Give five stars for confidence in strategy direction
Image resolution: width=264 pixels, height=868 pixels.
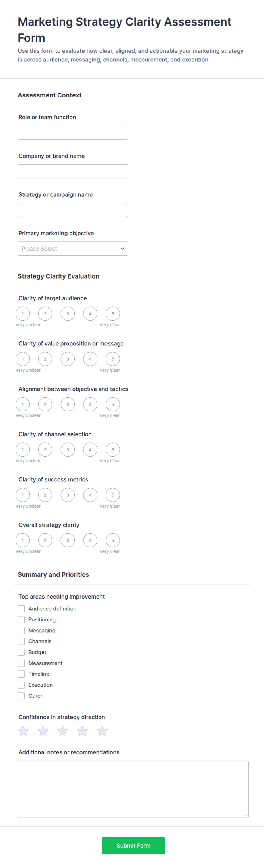[102, 731]
